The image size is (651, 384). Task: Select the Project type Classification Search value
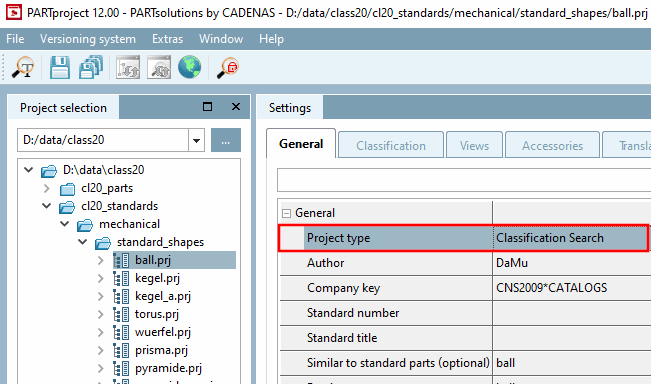[570, 238]
